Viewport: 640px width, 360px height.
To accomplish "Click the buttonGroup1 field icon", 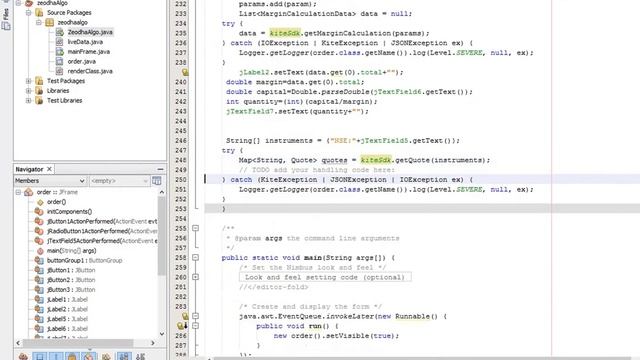I will [39, 260].
